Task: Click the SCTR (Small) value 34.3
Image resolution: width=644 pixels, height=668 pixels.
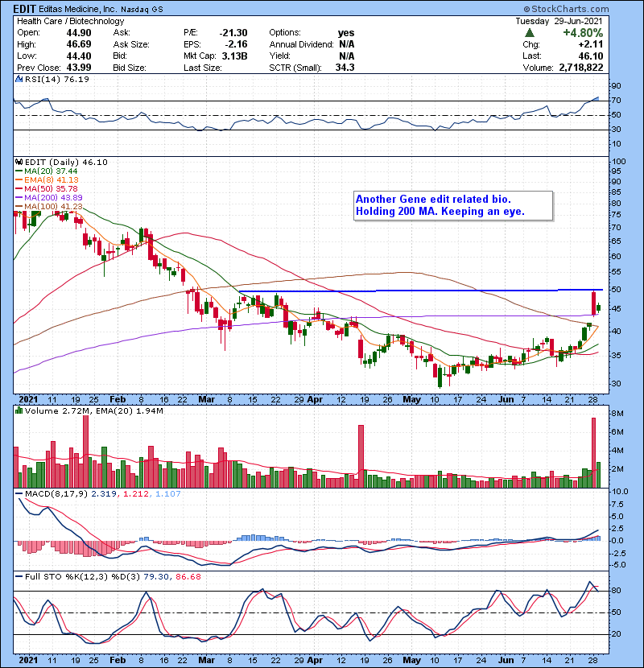Action: pyautogui.click(x=345, y=68)
